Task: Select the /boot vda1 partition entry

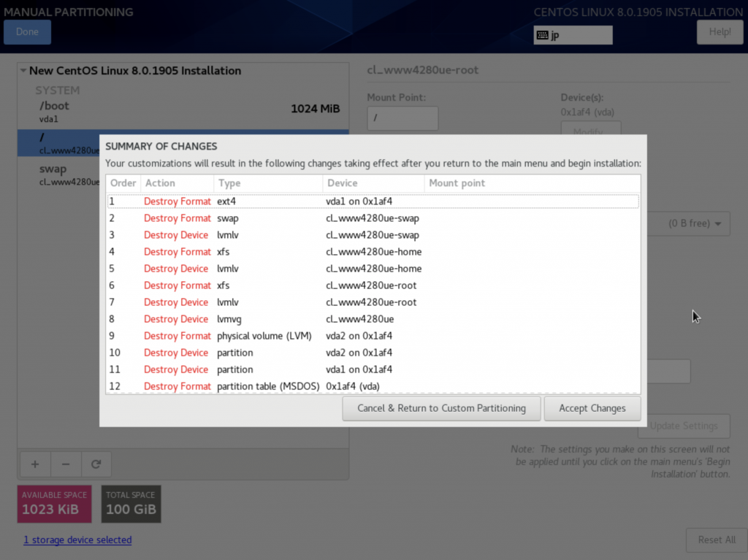Action: [x=183, y=112]
